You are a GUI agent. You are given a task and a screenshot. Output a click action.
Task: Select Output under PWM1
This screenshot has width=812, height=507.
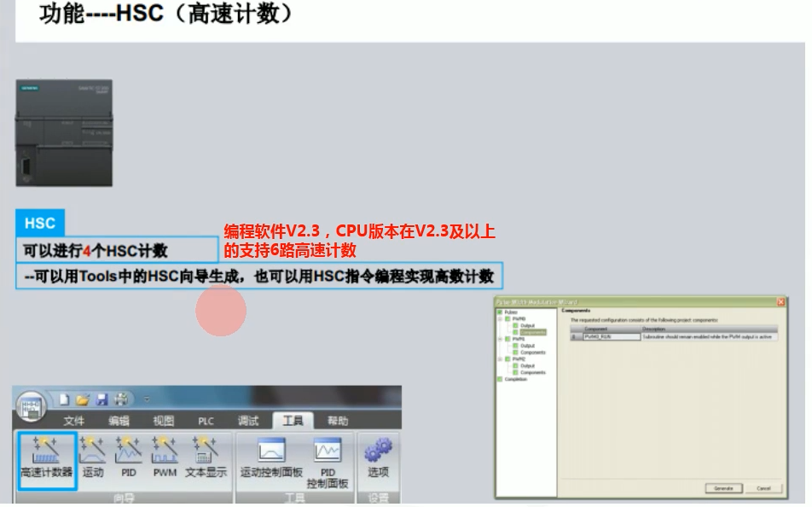(x=527, y=346)
